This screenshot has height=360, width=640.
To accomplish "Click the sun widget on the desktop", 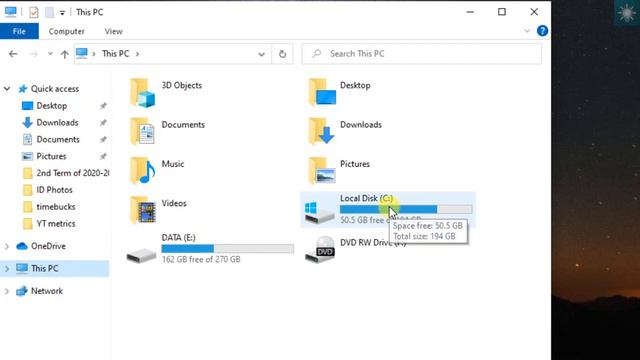I will tap(627, 13).
